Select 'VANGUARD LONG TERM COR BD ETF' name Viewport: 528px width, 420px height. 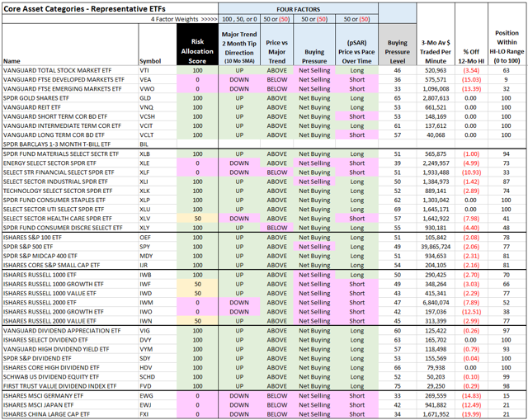point(54,135)
